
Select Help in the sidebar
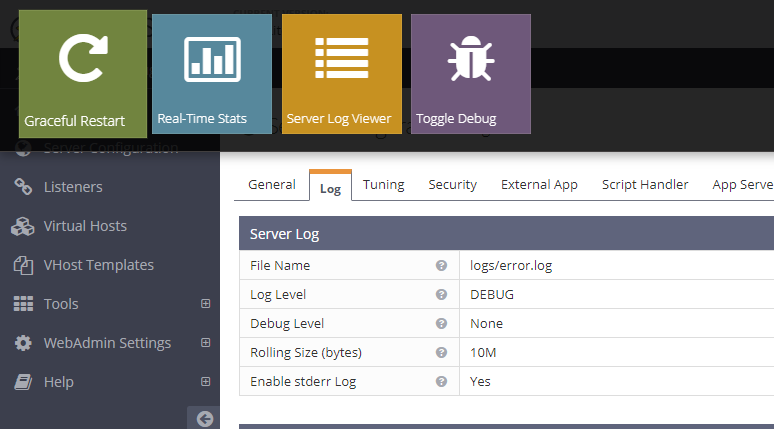(x=58, y=382)
